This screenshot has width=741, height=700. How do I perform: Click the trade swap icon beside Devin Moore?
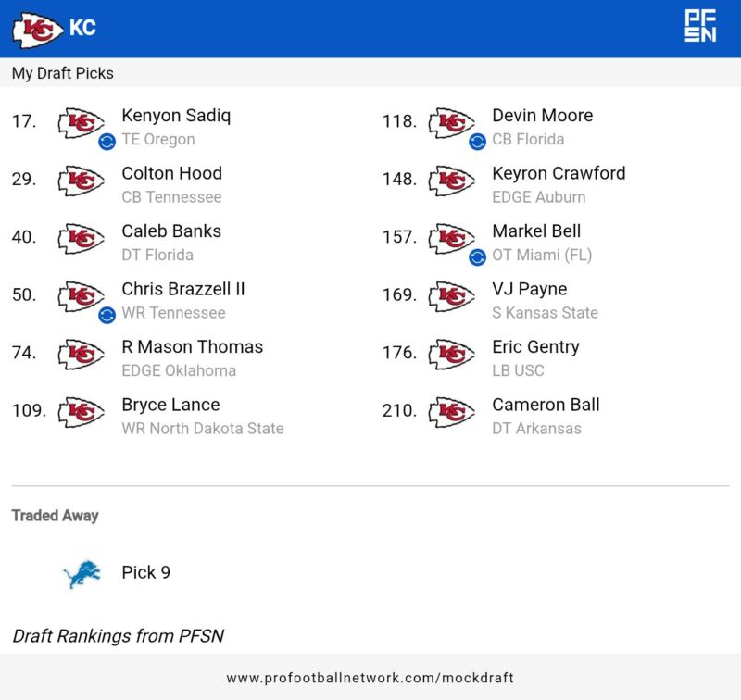pyautogui.click(x=477, y=141)
